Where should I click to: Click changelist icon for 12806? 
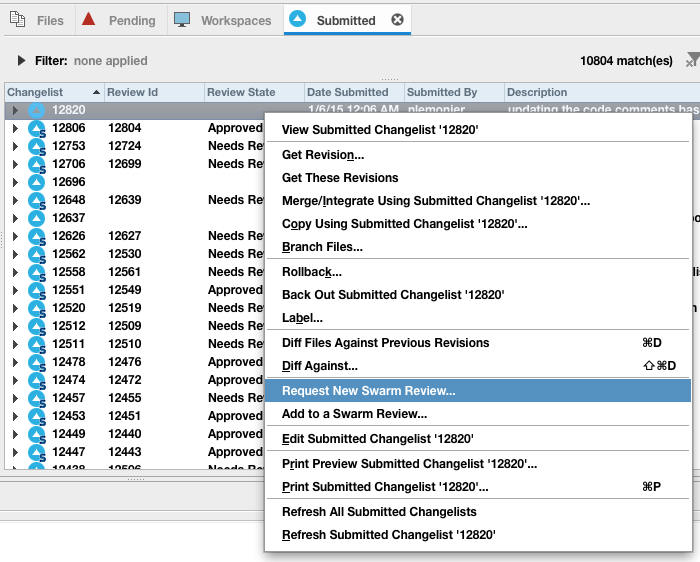point(37,129)
